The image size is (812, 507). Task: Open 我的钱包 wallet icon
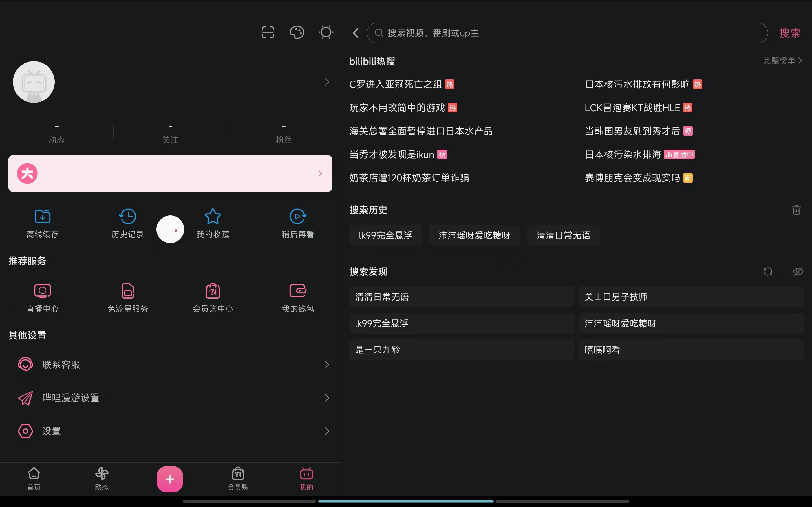coord(298,290)
